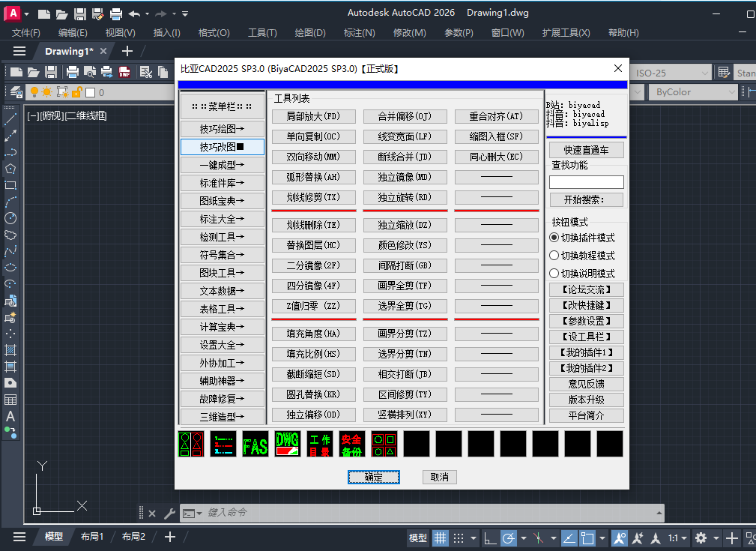Click the command line input 键入命令
The height and width of the screenshot is (551, 756).
(x=429, y=513)
